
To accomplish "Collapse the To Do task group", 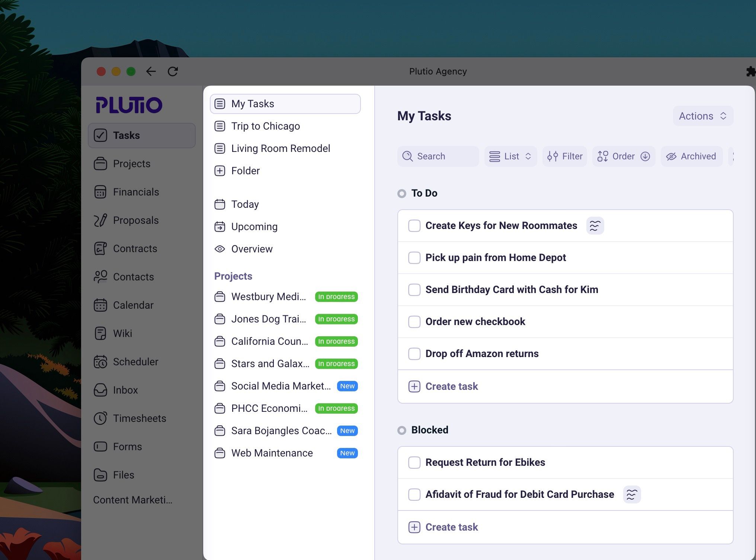I will (x=401, y=193).
